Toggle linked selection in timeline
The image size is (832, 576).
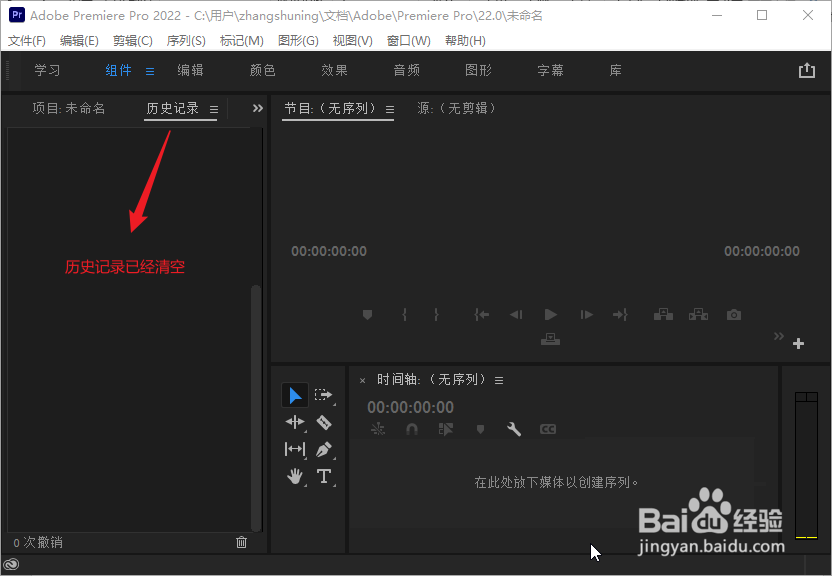(x=446, y=429)
